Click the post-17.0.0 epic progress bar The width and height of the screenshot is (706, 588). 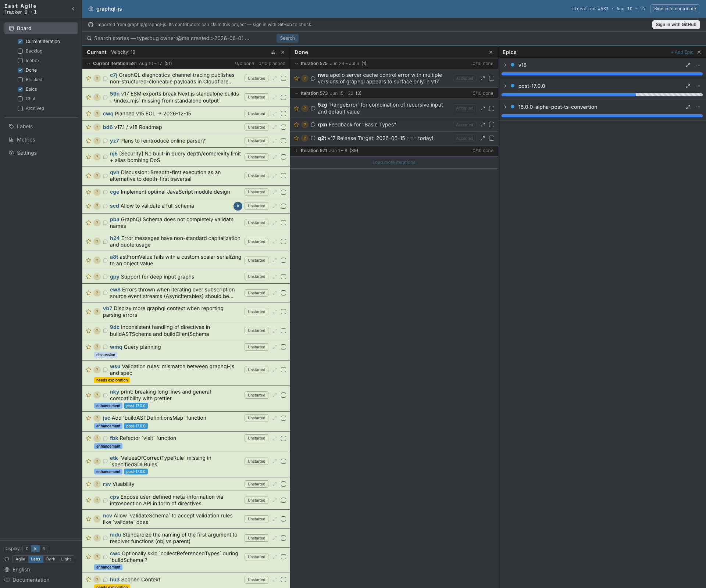click(x=602, y=95)
